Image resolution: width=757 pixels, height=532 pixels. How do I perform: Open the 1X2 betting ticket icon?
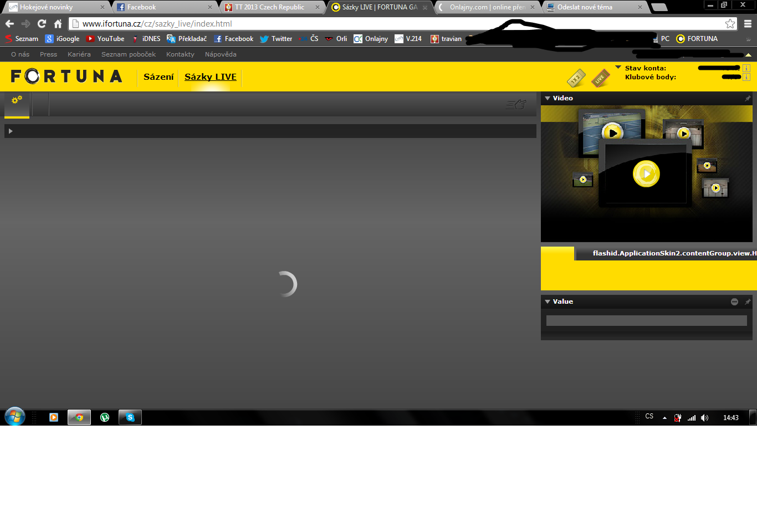(x=576, y=78)
